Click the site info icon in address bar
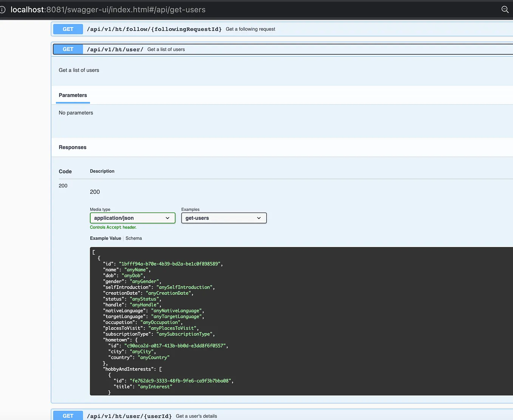Screen dimensions: 513x420 [x=2, y=9]
